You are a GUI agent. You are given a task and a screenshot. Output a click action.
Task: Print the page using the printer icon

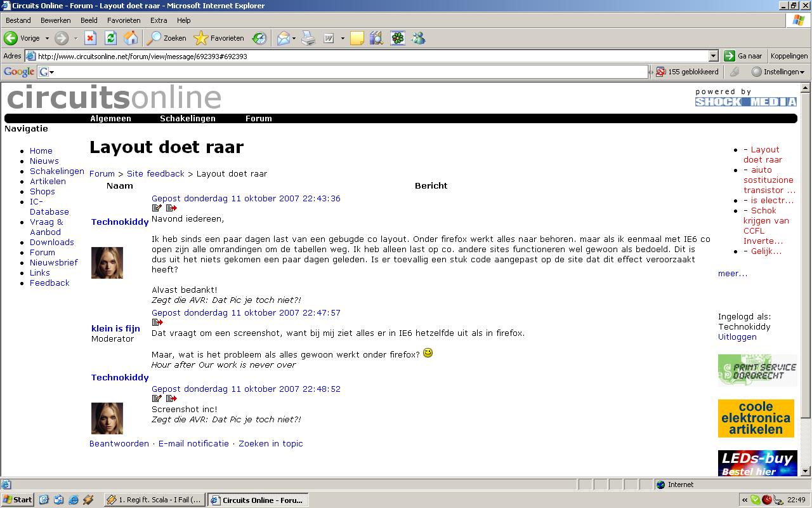[308, 38]
